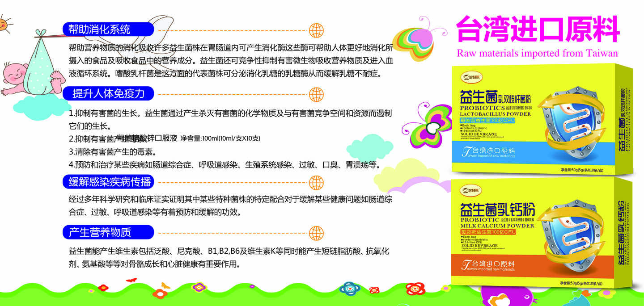Click the Raw materials imported from Taiwan text
Screen dimensions: 644x306
[537, 53]
